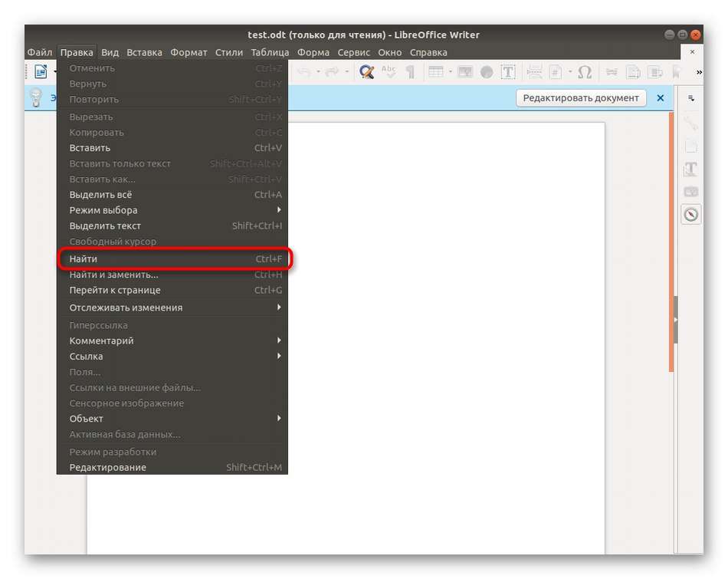This screenshot has height=579, width=728.
Task: Insert an image with the picture icon
Action: click(466, 71)
